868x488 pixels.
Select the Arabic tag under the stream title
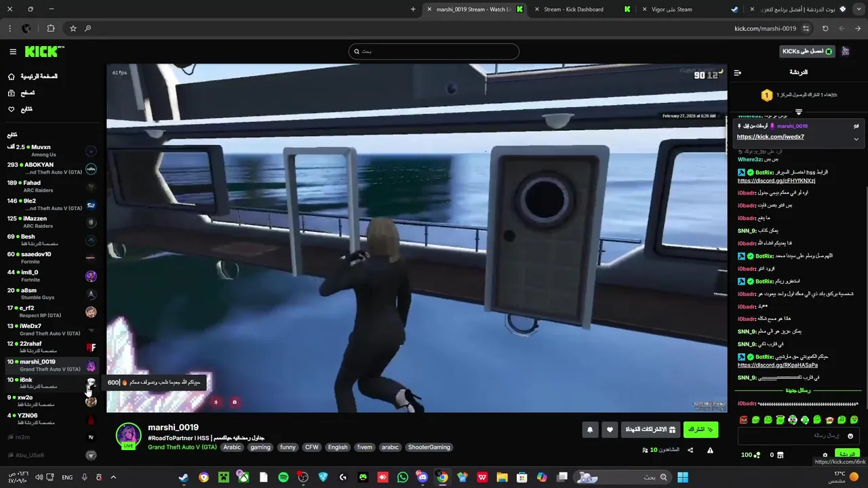point(233,447)
